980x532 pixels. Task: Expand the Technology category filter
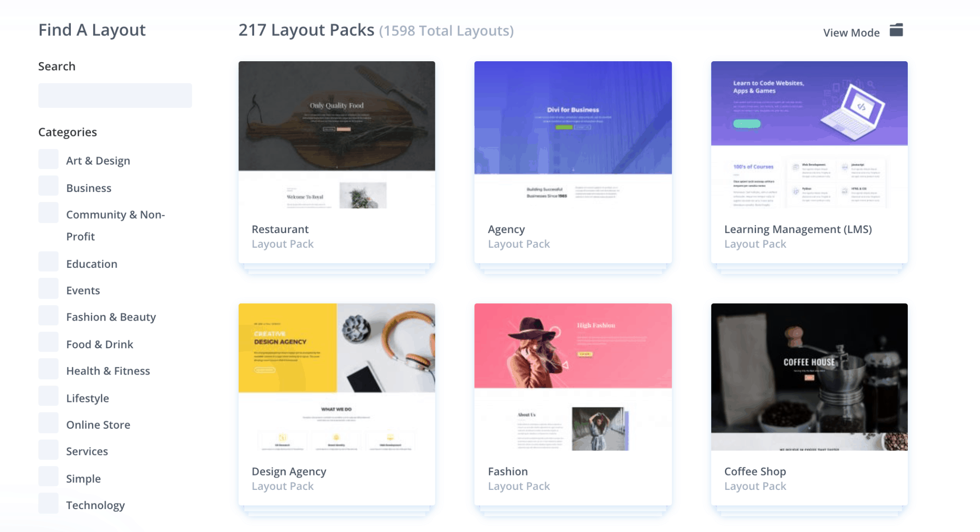point(49,504)
